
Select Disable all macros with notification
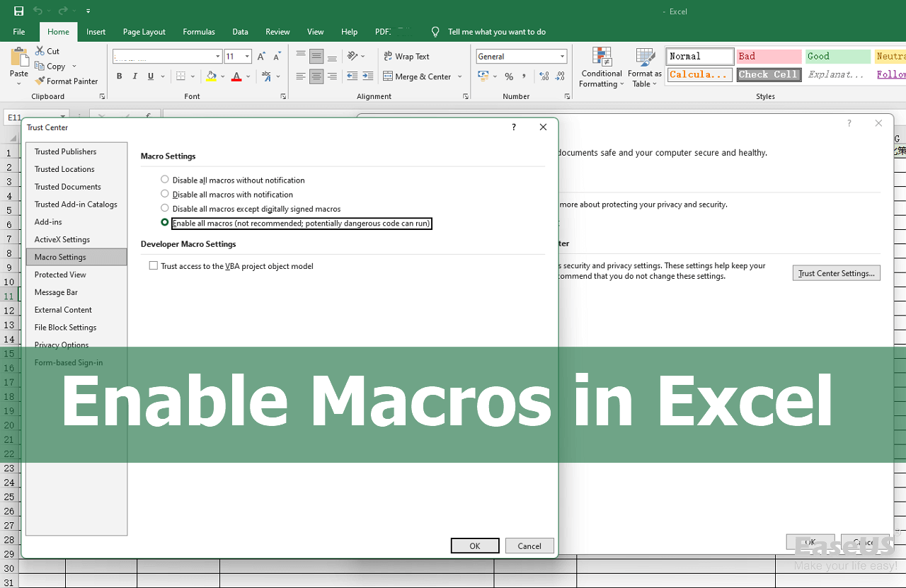point(165,194)
